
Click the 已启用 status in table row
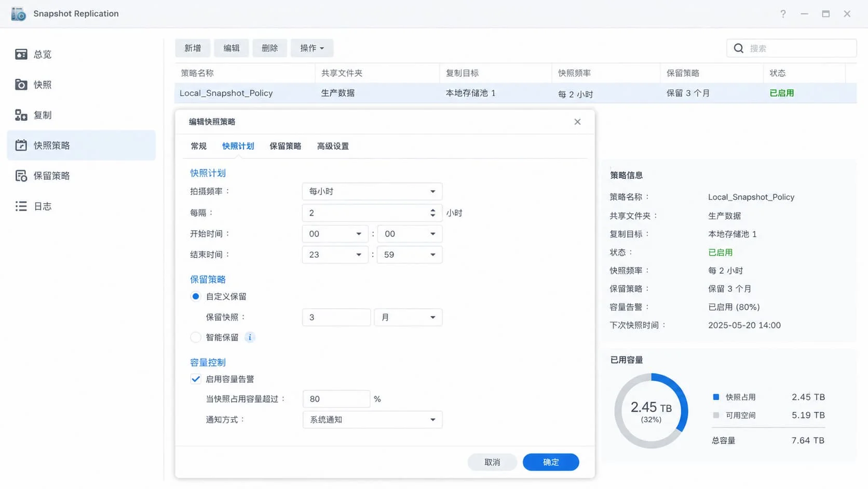pos(781,93)
